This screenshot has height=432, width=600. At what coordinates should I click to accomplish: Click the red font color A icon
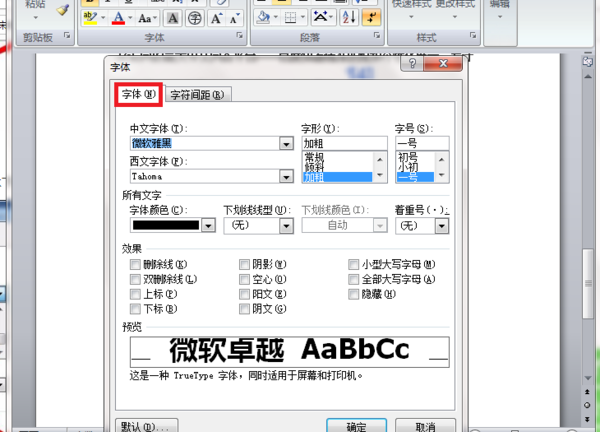coord(118,18)
